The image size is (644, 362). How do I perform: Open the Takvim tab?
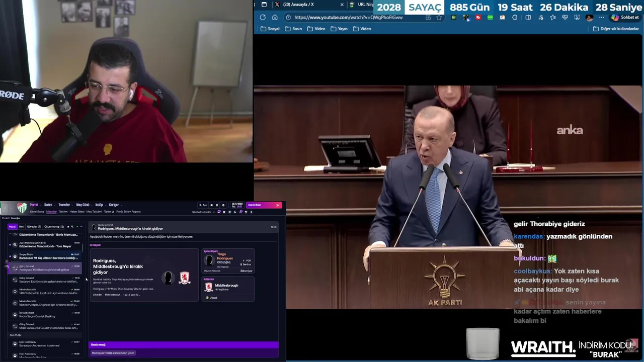[x=63, y=212]
